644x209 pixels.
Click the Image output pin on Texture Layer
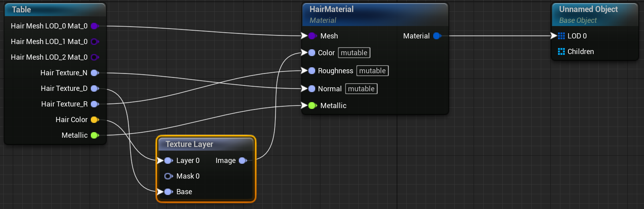(x=242, y=161)
